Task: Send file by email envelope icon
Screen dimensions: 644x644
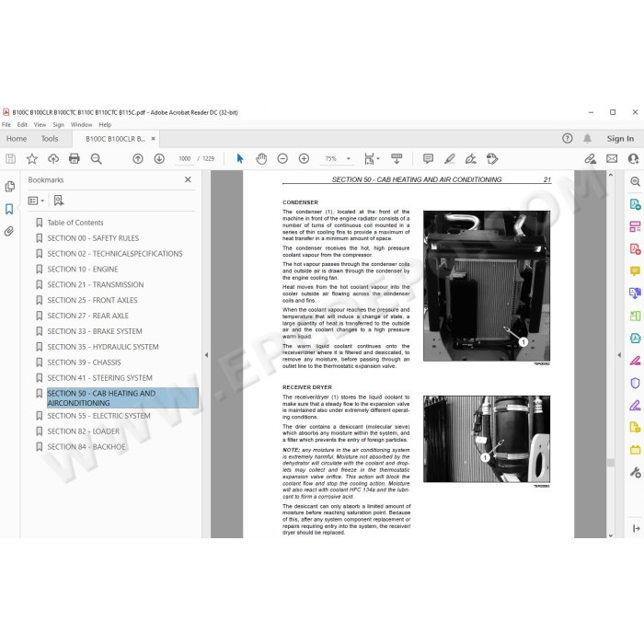Action: (612, 158)
